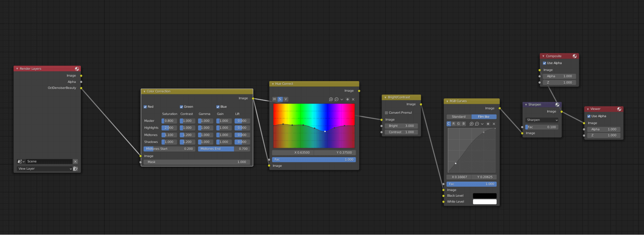The height and width of the screenshot is (235, 644).
Task: Click the Master Saturation field
Action: pyautogui.click(x=169, y=121)
